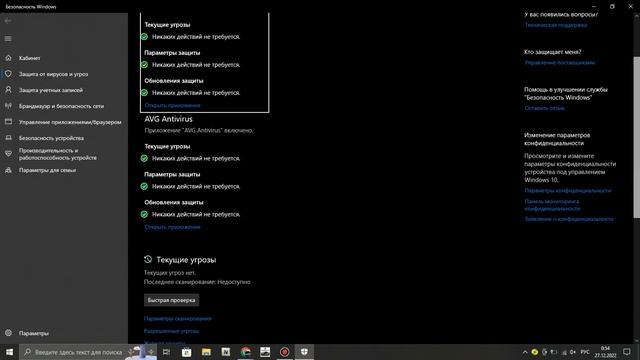Viewport: 640px width, 360px height.
Task: Click the heart icon for device performance
Action: click(8, 154)
